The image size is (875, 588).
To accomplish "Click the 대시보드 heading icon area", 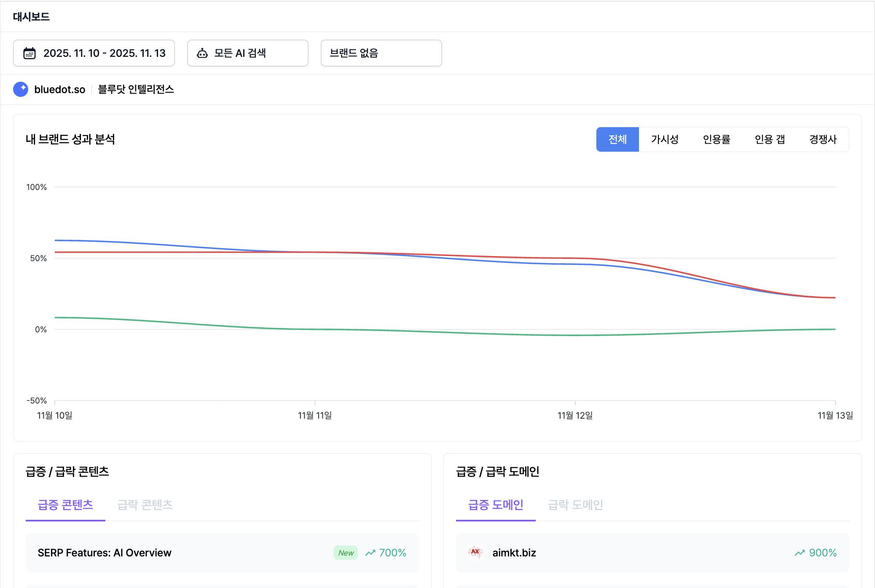I will pos(31,17).
